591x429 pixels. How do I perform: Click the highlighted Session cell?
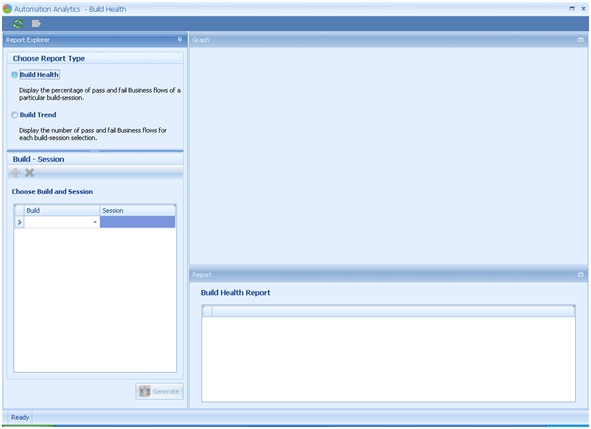click(x=138, y=222)
